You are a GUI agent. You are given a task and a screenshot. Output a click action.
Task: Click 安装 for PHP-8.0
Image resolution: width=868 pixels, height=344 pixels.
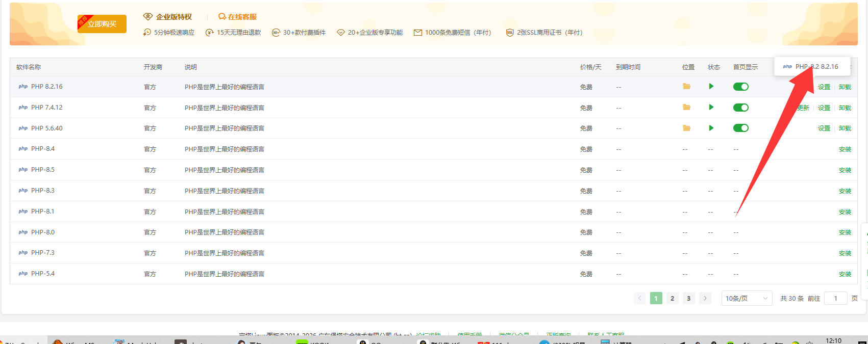(x=845, y=232)
